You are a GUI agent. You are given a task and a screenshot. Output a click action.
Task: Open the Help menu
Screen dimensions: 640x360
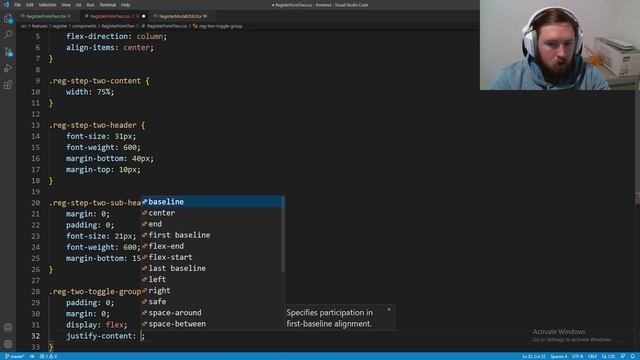pos(125,5)
